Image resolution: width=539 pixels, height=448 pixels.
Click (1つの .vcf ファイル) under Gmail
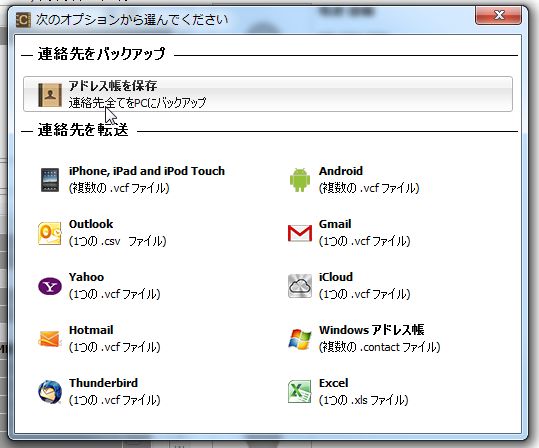click(x=365, y=241)
